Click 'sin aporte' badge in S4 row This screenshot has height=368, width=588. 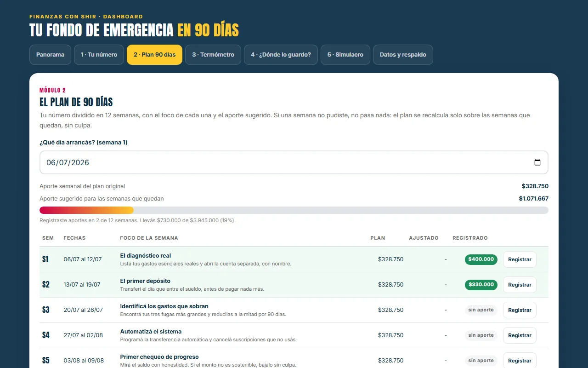(481, 335)
